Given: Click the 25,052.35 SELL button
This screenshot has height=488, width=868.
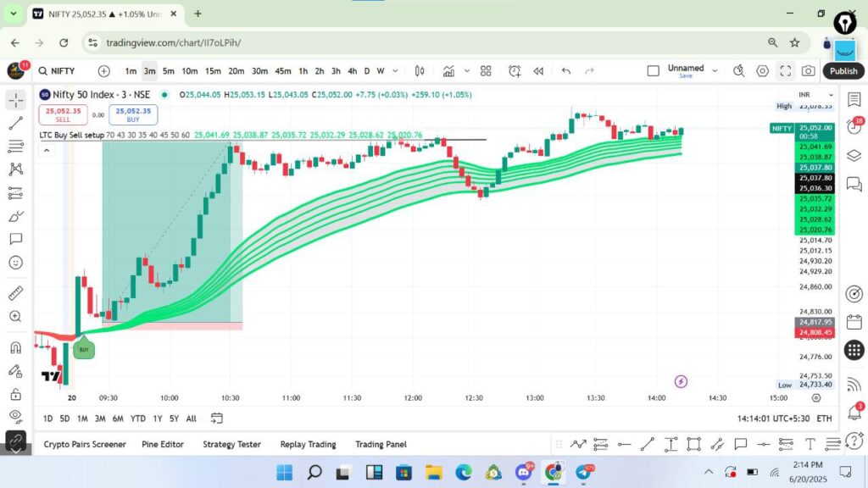Looking at the screenshot, I should coord(63,114).
